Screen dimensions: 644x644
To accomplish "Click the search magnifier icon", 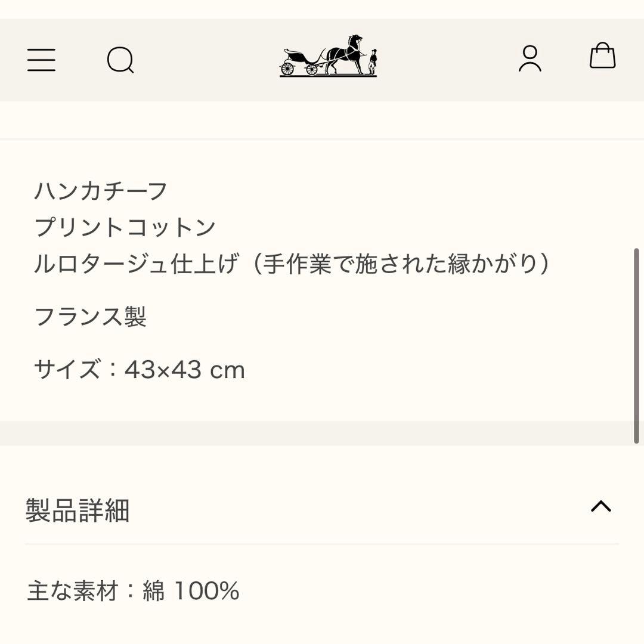I will point(120,60).
